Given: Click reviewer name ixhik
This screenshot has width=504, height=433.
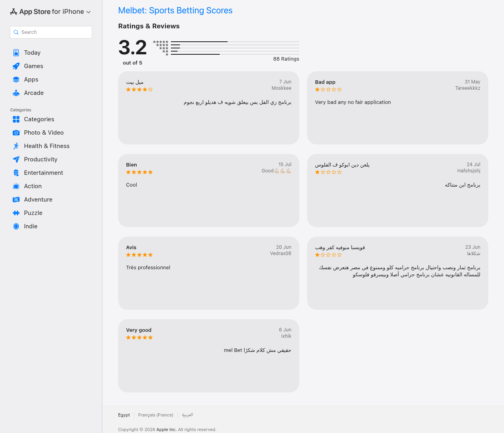Looking at the screenshot, I should pyautogui.click(x=286, y=336).
